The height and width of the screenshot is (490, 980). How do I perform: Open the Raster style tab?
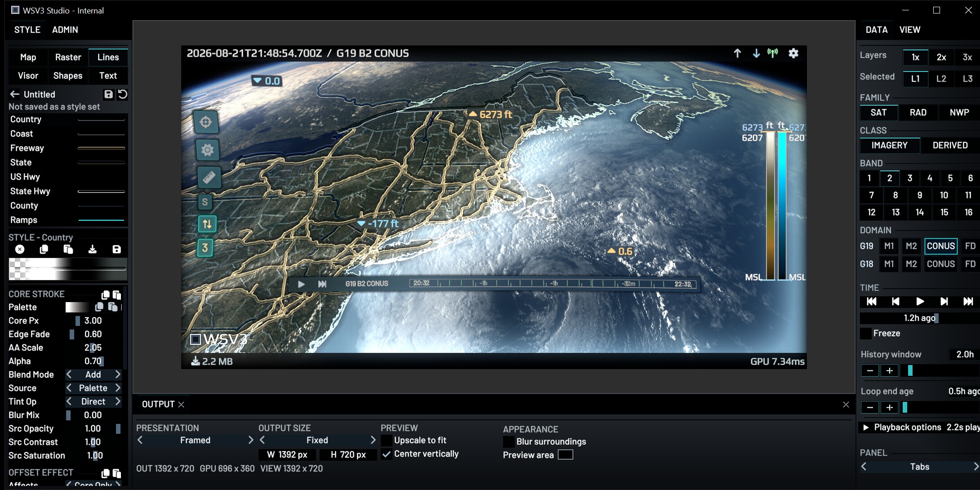click(x=68, y=57)
